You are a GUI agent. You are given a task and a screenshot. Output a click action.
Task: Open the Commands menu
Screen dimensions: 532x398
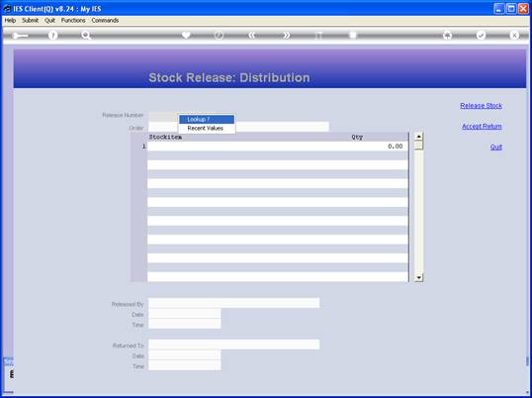tap(105, 21)
